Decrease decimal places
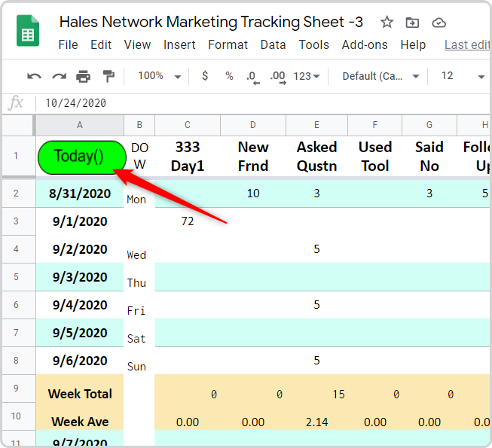The width and height of the screenshot is (492, 448). [252, 76]
